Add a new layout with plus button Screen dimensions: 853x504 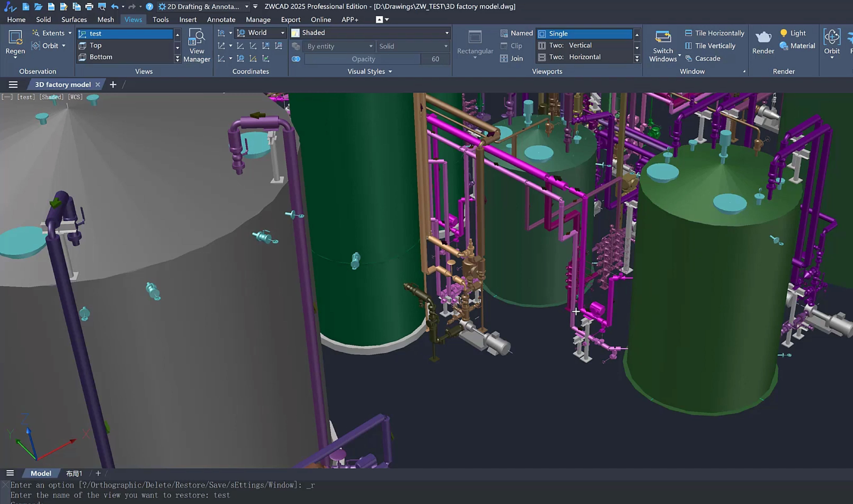click(98, 473)
